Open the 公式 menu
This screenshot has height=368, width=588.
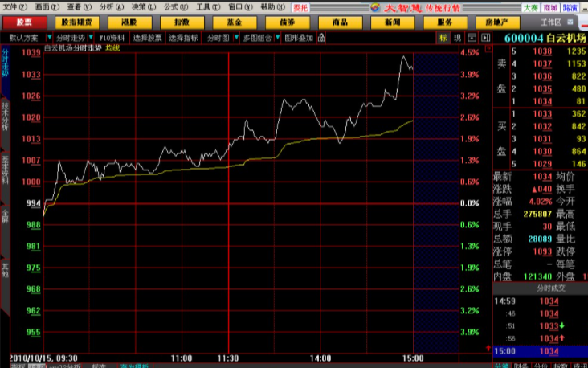176,6
